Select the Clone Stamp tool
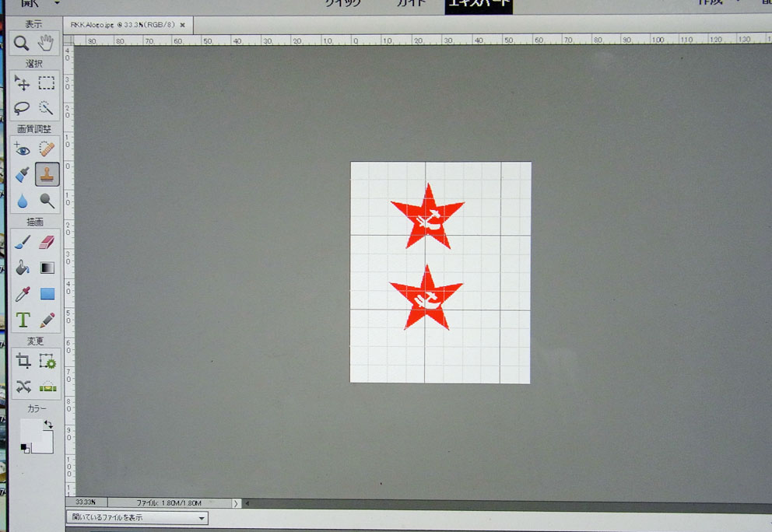772x532 pixels. (x=47, y=175)
